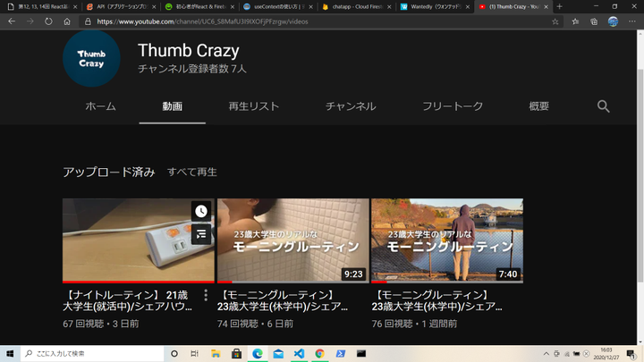The width and height of the screenshot is (644, 362).
Task: Open Task View on taskbar
Action: point(195,353)
